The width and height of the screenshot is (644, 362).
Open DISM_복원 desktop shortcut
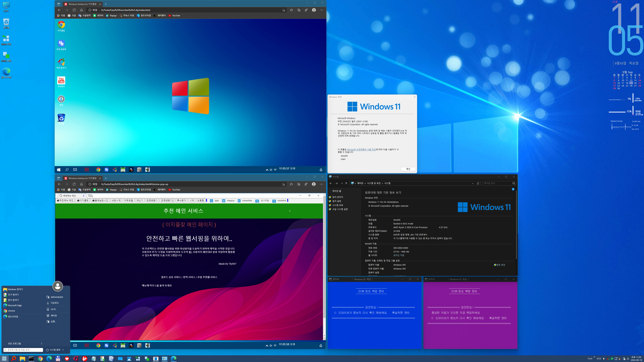(x=6, y=57)
